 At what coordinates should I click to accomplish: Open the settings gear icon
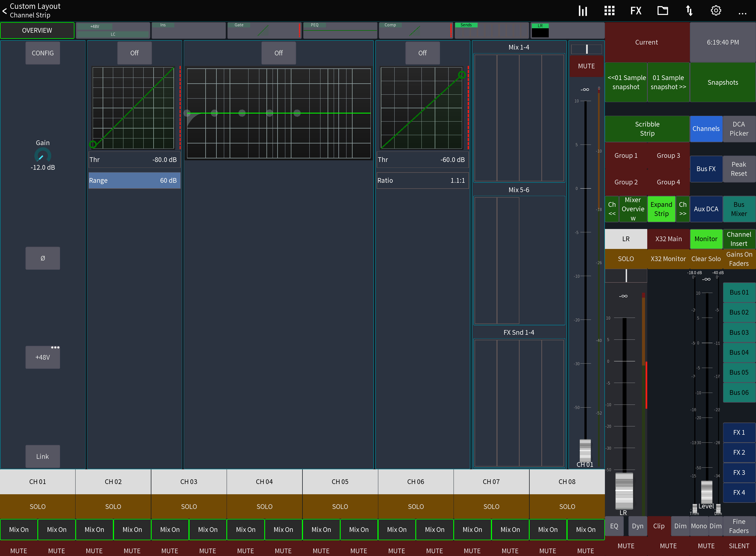(x=716, y=11)
